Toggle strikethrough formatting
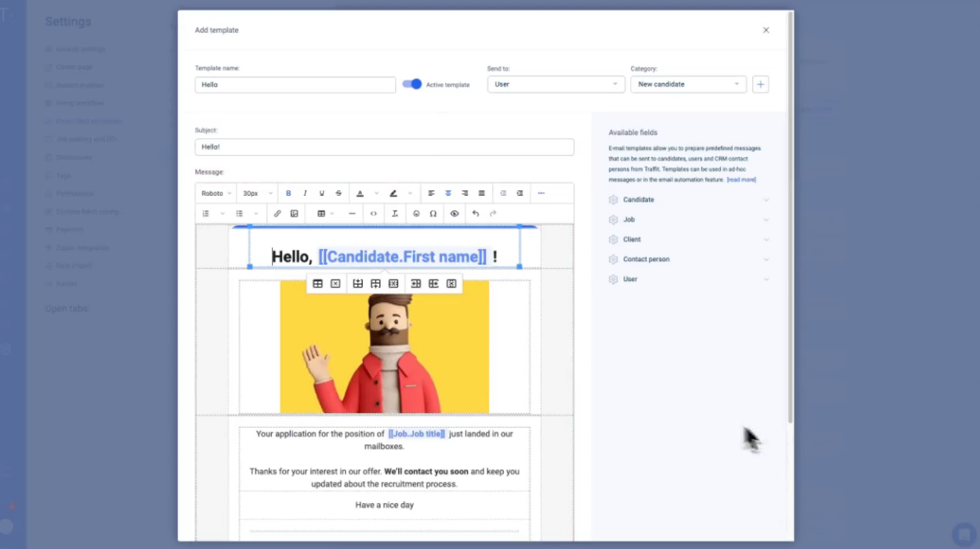The image size is (980, 549). (338, 193)
